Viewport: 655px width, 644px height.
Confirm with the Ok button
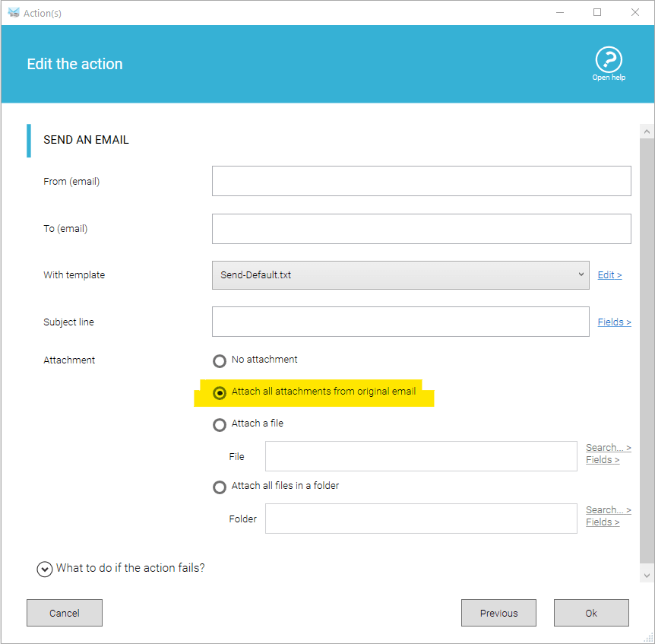(591, 613)
